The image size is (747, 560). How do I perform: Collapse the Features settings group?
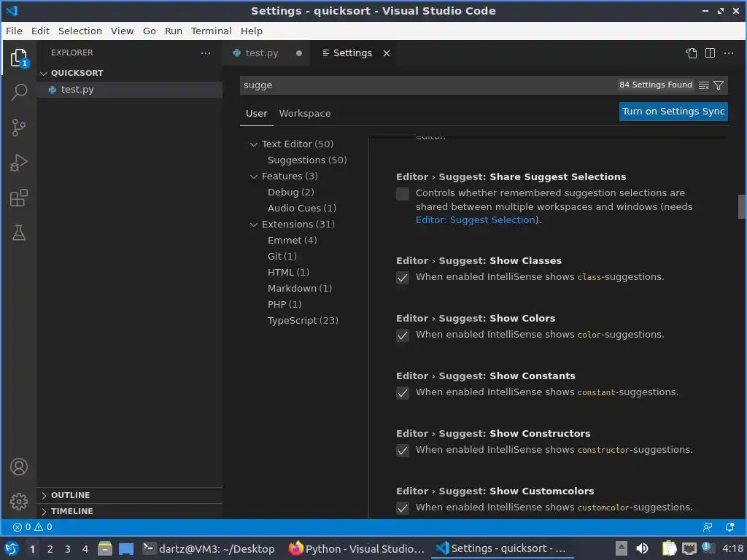coord(253,176)
